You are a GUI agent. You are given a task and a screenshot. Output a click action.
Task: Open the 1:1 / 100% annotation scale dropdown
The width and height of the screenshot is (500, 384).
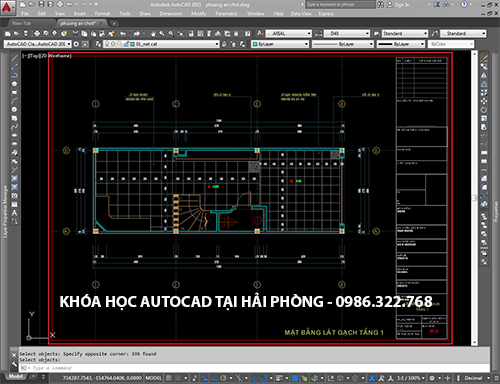click(x=411, y=378)
